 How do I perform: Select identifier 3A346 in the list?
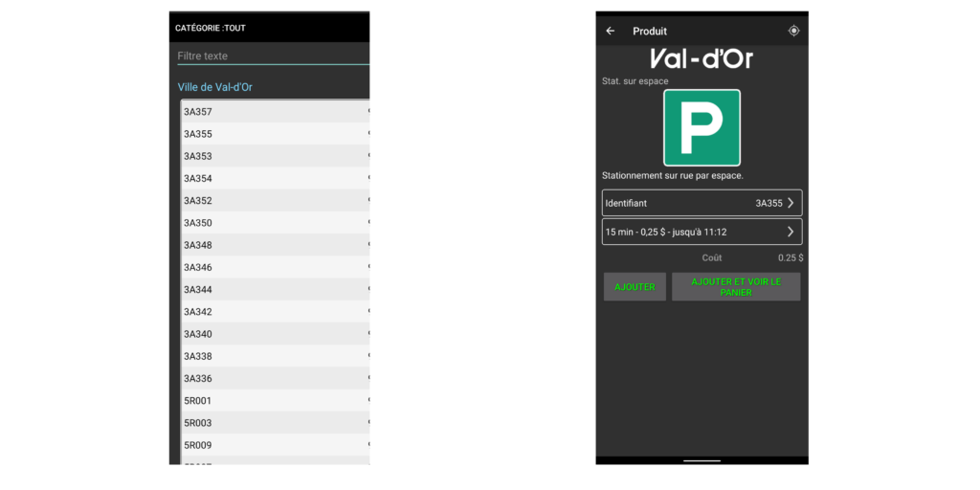276,268
